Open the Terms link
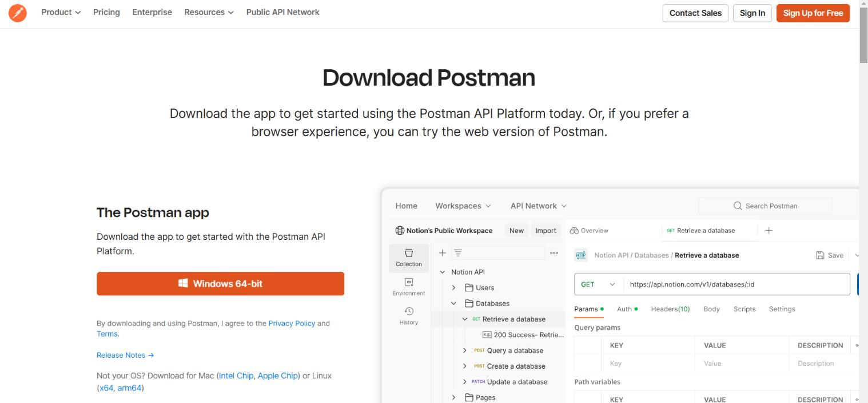This screenshot has width=868, height=403. pos(107,334)
